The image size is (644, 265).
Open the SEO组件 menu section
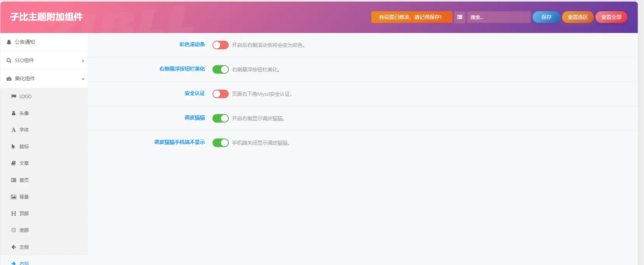pos(44,60)
